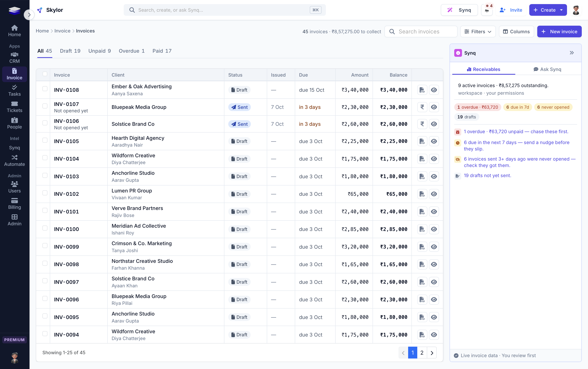This screenshot has height=369, width=588.
Task: Open People in the sidebar
Action: (x=14, y=123)
